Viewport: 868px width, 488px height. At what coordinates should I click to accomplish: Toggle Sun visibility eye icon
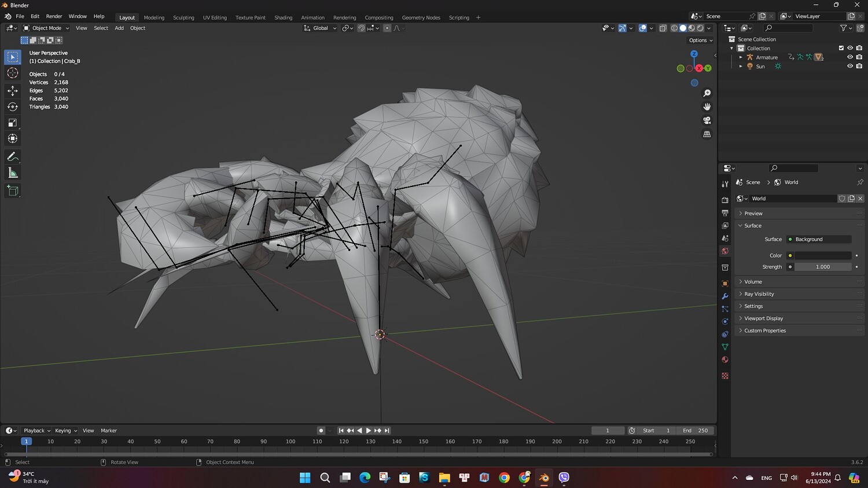click(849, 67)
